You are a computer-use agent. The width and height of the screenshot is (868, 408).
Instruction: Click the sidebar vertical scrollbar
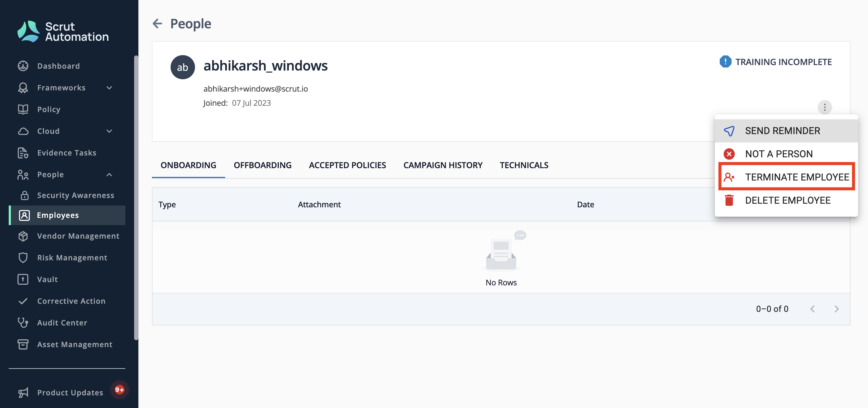point(136,198)
